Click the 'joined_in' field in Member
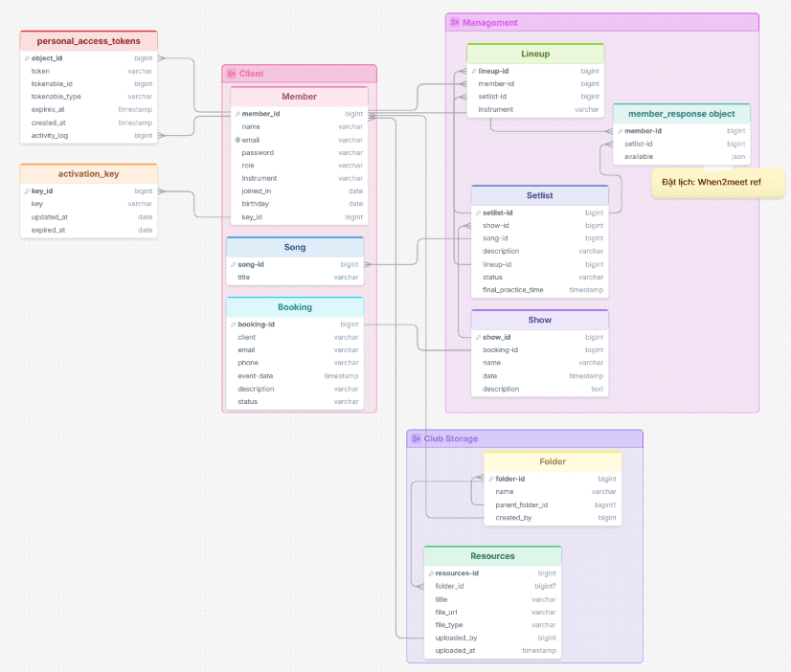Image resolution: width=791 pixels, height=672 pixels. pos(299,191)
